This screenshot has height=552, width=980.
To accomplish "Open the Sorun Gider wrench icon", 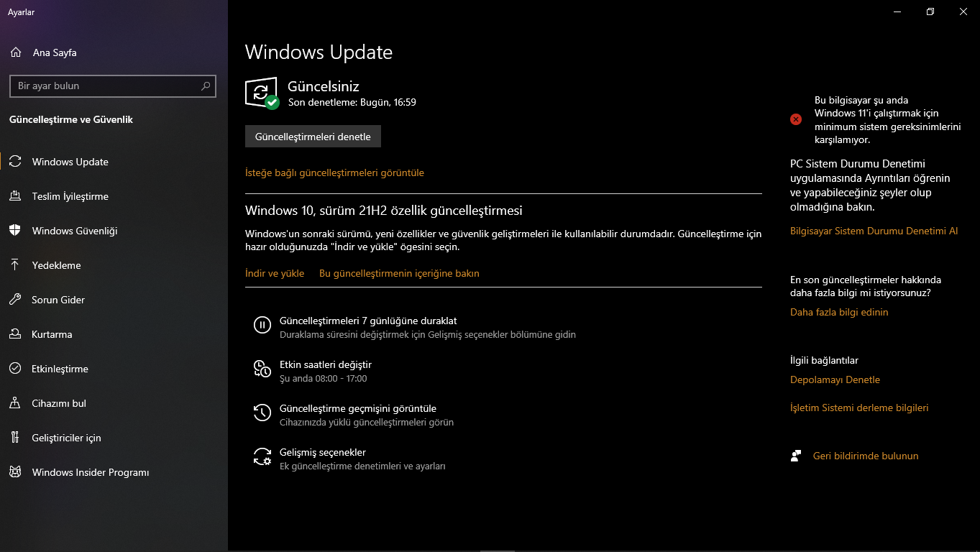I will point(15,300).
